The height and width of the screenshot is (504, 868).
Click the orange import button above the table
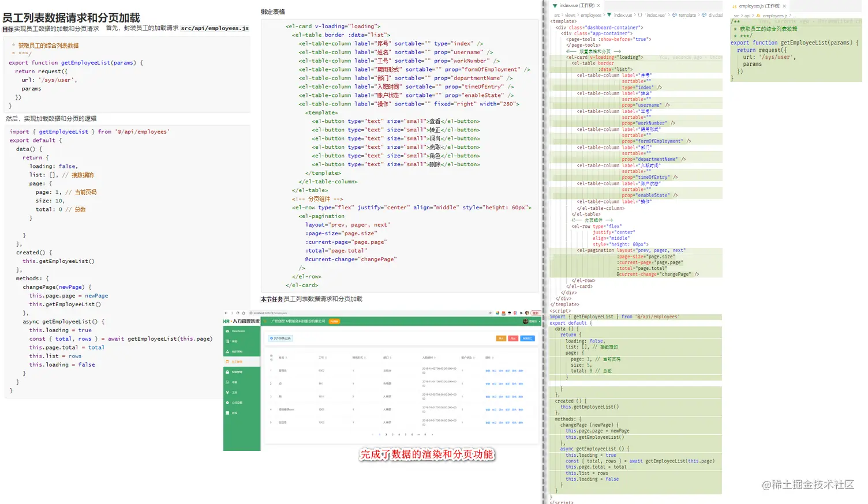pos(501,338)
